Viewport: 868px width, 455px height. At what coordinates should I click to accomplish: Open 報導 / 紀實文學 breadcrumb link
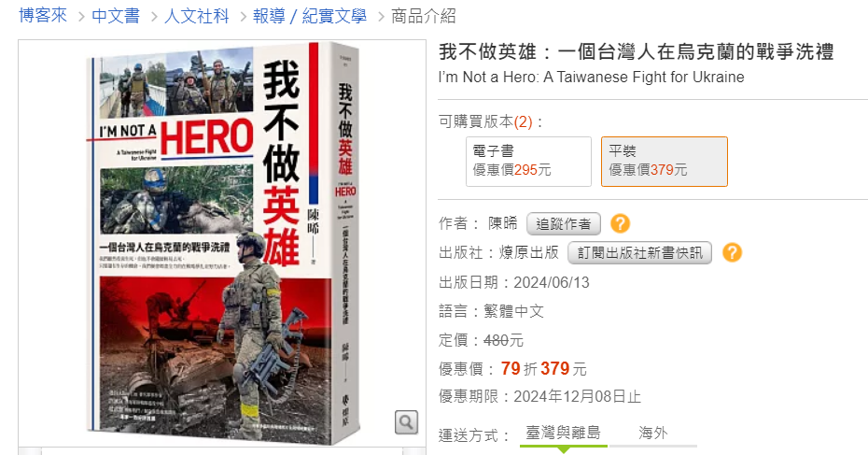tap(310, 16)
